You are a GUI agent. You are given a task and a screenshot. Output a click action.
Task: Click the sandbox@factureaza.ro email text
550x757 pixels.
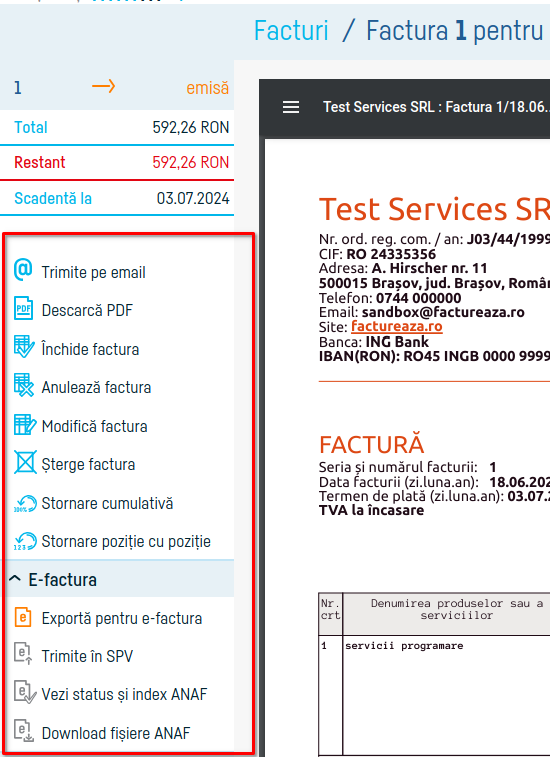pos(443,312)
